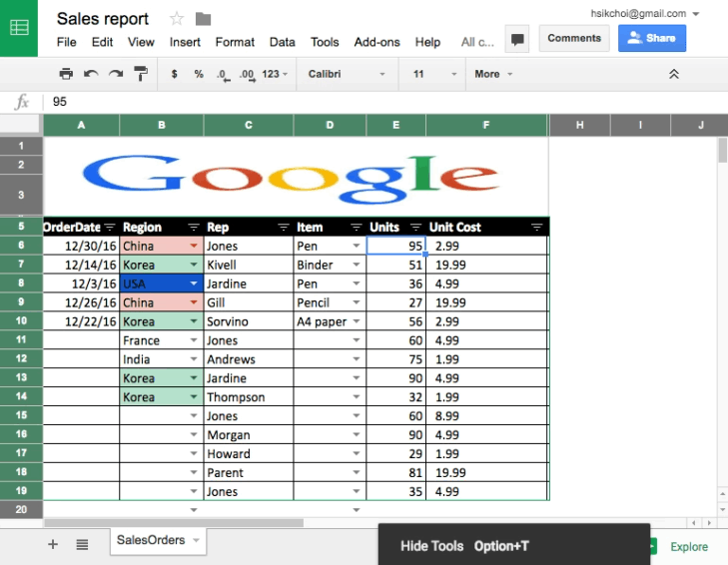Select the Unit Cost cell 8.99
This screenshot has height=565, width=728.
point(486,416)
